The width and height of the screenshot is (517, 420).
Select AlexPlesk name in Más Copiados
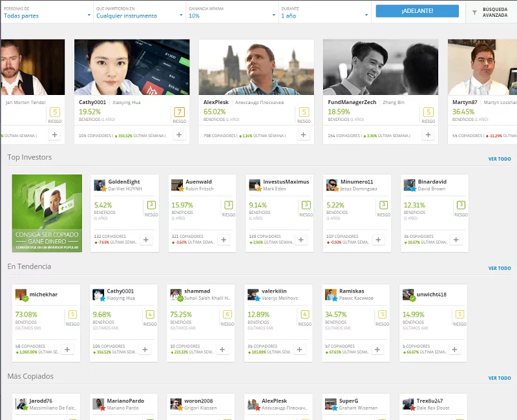[274, 401]
